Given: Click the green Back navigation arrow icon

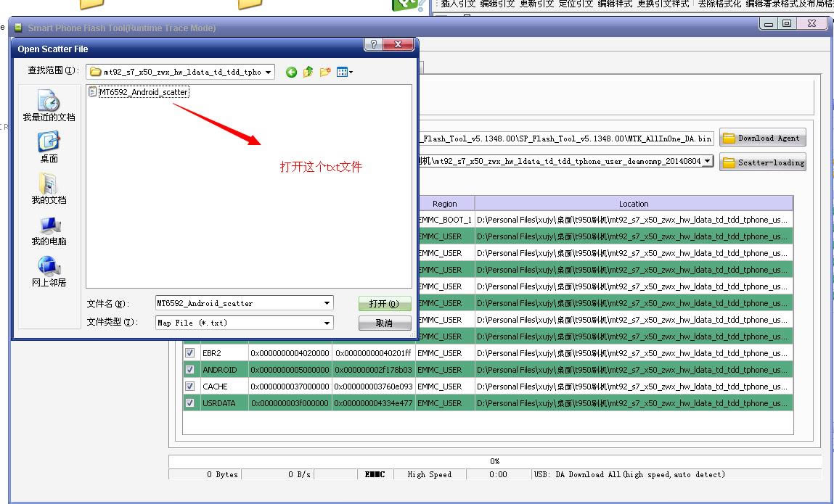Looking at the screenshot, I should pyautogui.click(x=291, y=72).
